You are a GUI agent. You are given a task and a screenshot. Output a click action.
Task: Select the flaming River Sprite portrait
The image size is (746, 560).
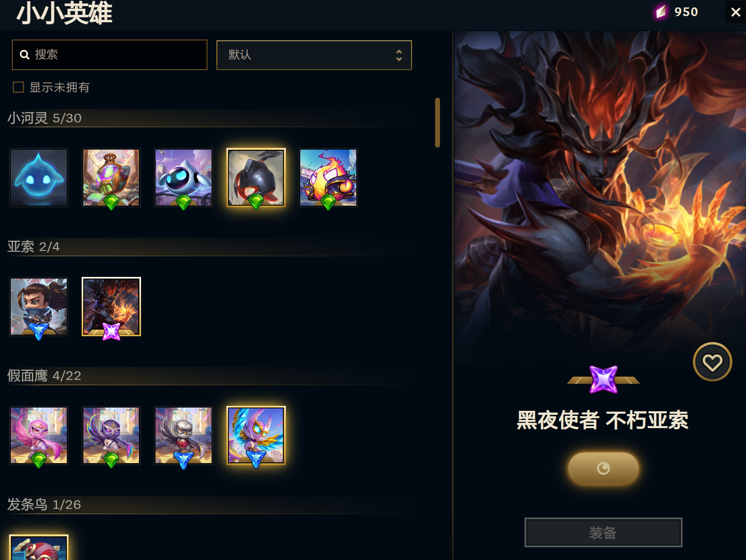click(x=328, y=178)
